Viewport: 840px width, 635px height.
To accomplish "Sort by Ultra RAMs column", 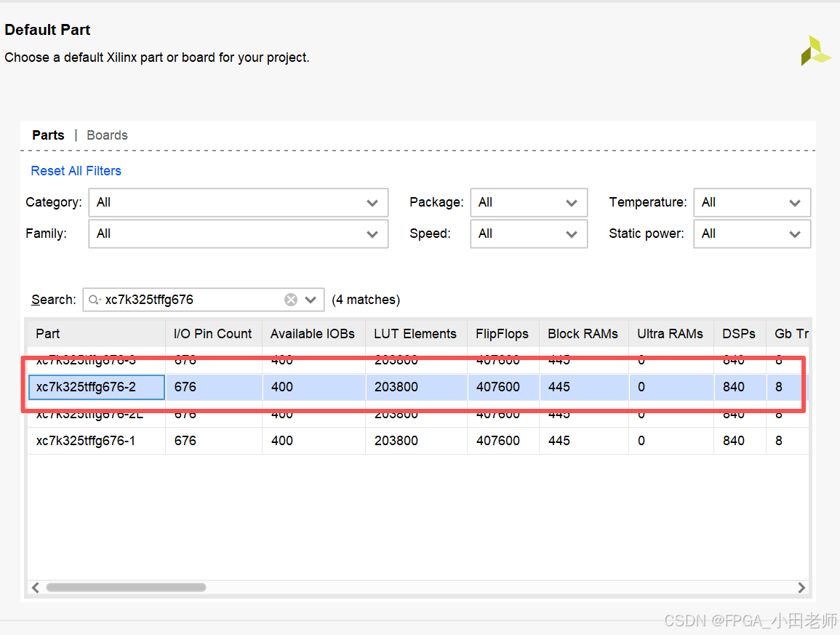I will coord(671,334).
